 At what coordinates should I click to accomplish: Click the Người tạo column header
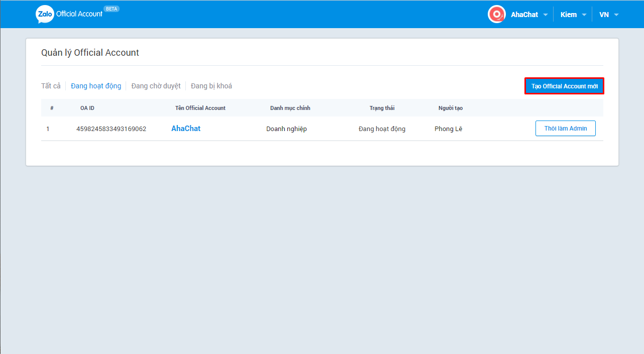pos(451,108)
